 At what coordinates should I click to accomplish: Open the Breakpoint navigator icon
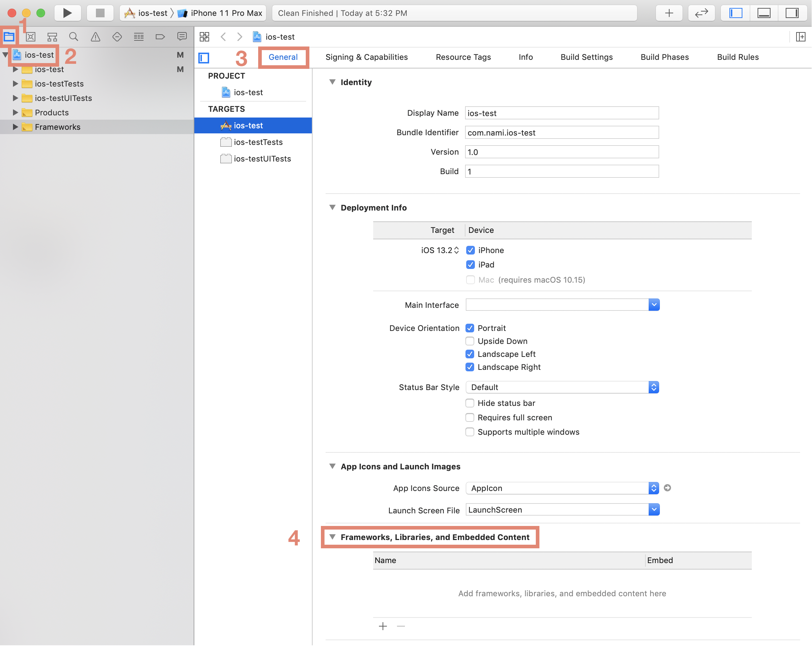click(160, 36)
